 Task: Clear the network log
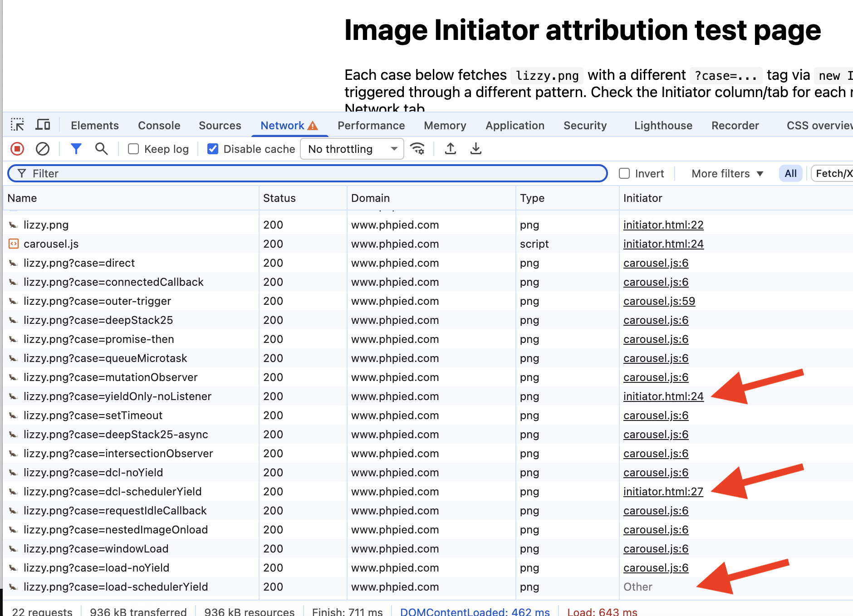pyautogui.click(x=43, y=149)
